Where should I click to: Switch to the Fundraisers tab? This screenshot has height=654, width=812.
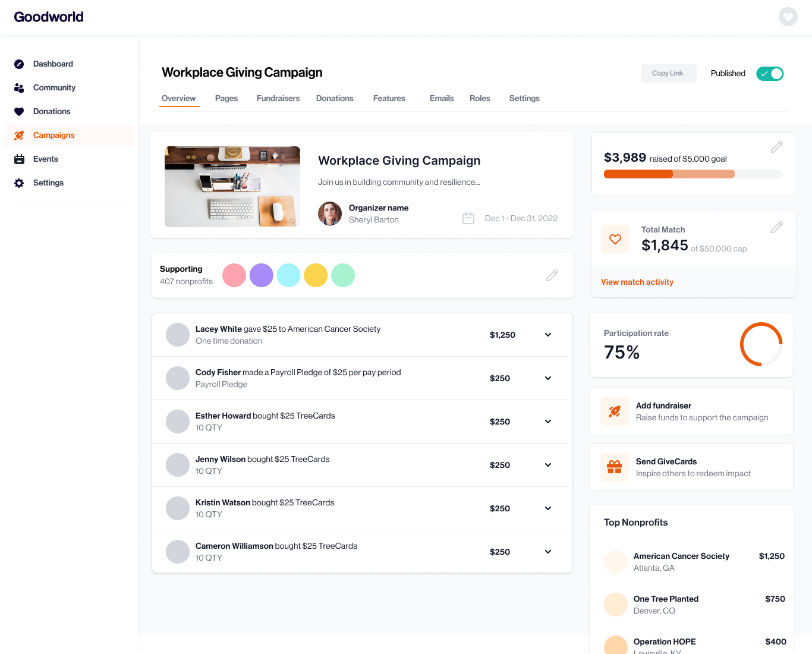coord(278,98)
